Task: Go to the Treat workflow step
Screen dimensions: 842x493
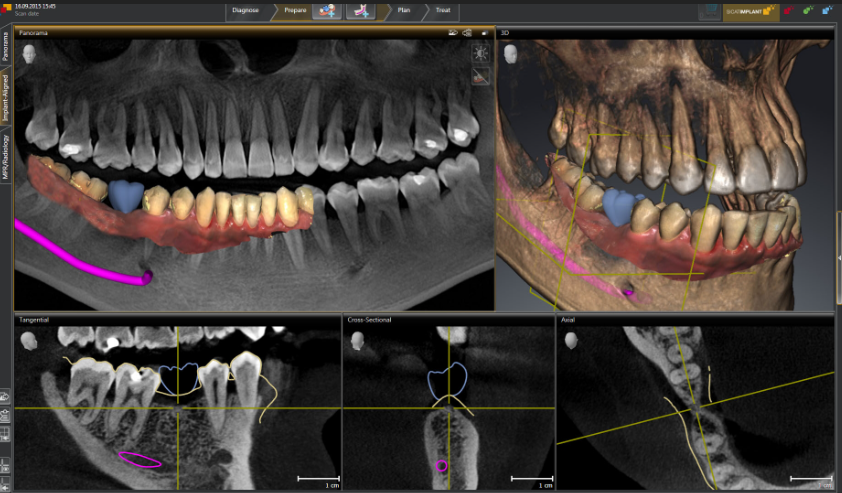Action: pyautogui.click(x=442, y=11)
